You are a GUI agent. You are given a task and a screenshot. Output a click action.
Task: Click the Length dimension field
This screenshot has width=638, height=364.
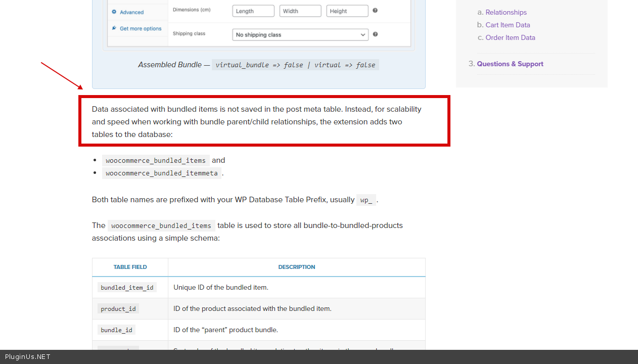pos(253,11)
